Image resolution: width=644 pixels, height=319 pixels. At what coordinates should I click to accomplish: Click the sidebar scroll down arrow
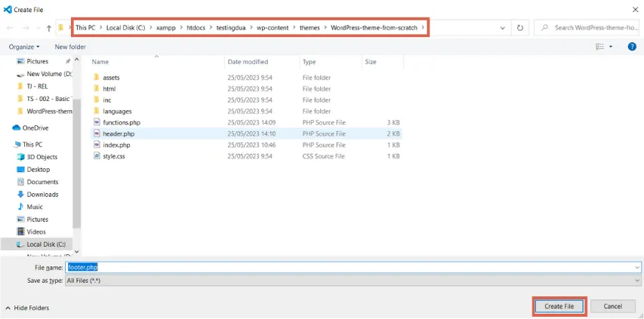[76, 252]
